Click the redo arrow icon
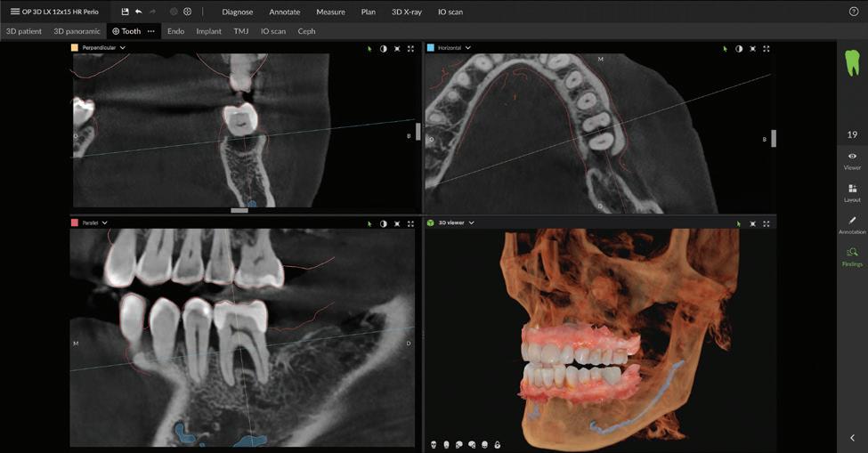Image resolution: width=868 pixels, height=453 pixels. pyautogui.click(x=152, y=12)
